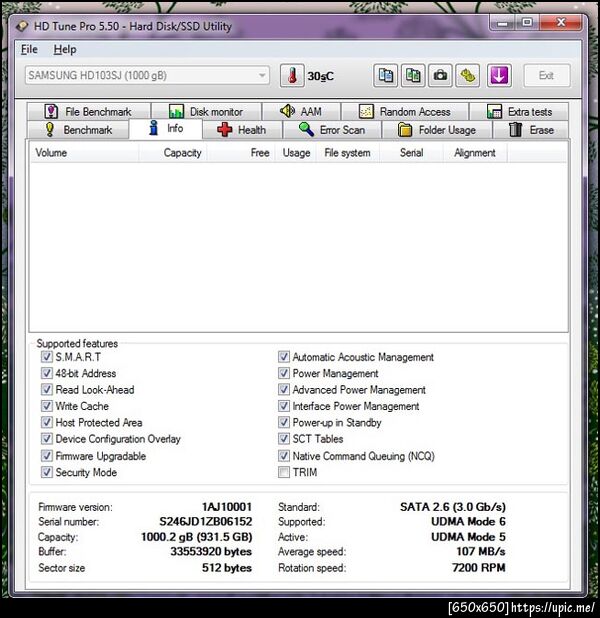Click the camera save screenshot icon
Screen dimensions: 600x618
tap(440, 75)
